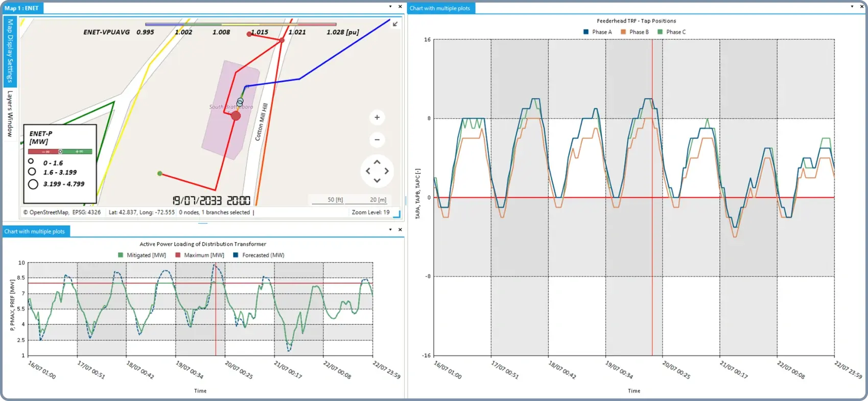Screen dimensions: 868x401
Task: Switch to the Map Display Settings side tab
Action: pyautogui.click(x=10, y=51)
